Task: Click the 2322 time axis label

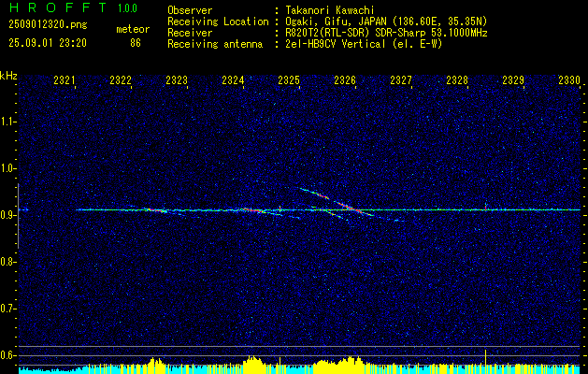Action: tap(120, 80)
